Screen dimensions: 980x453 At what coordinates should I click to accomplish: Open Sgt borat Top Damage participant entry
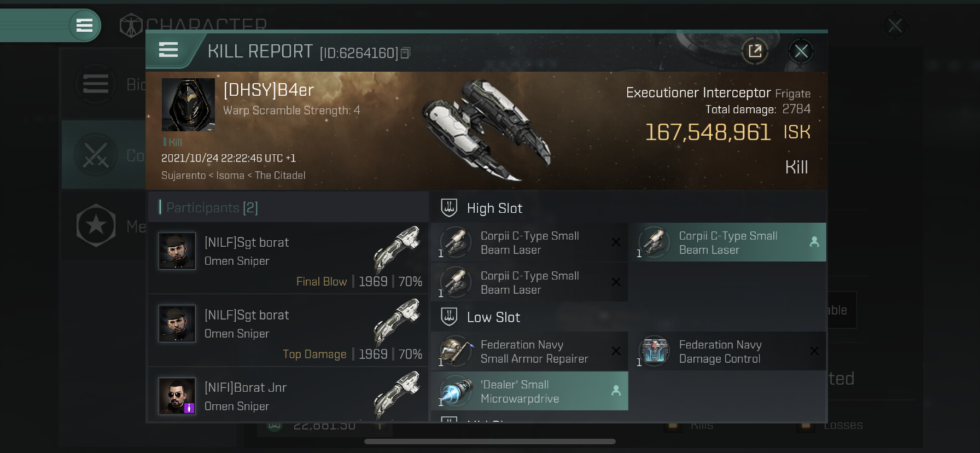click(288, 330)
